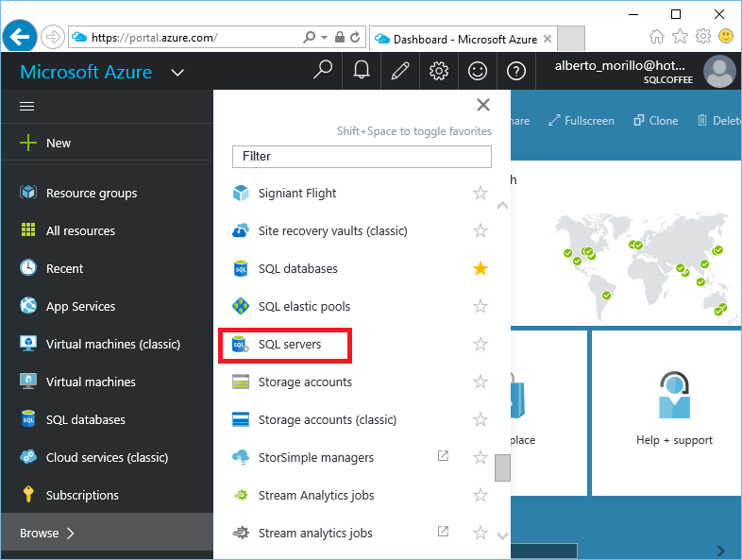This screenshot has width=742, height=560.
Task: Favorite Storage accounts star
Action: [481, 382]
